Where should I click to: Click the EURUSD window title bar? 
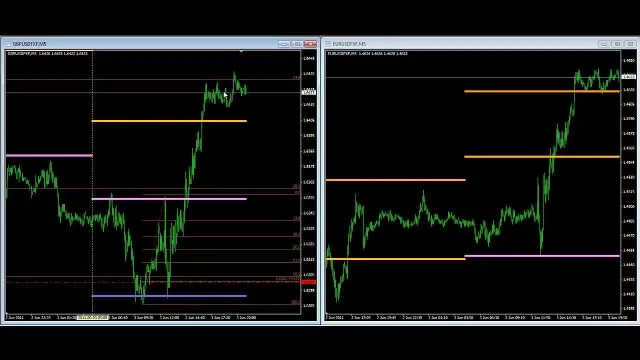[461, 44]
